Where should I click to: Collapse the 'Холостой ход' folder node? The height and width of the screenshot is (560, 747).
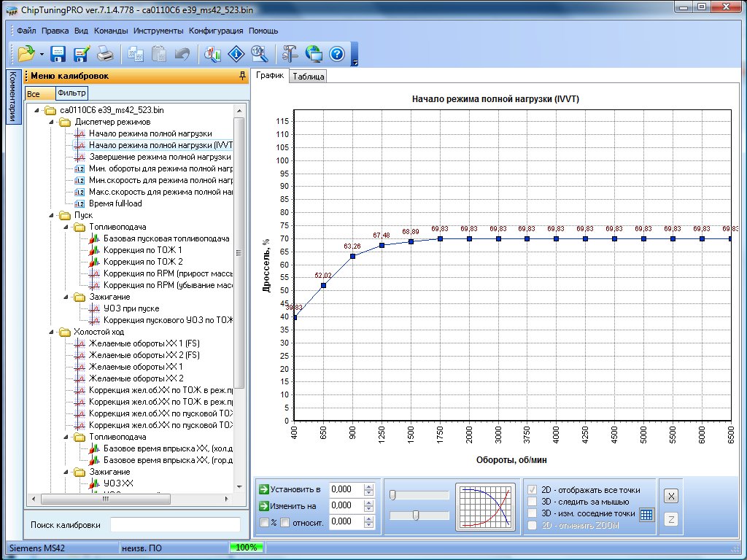[x=50, y=332]
